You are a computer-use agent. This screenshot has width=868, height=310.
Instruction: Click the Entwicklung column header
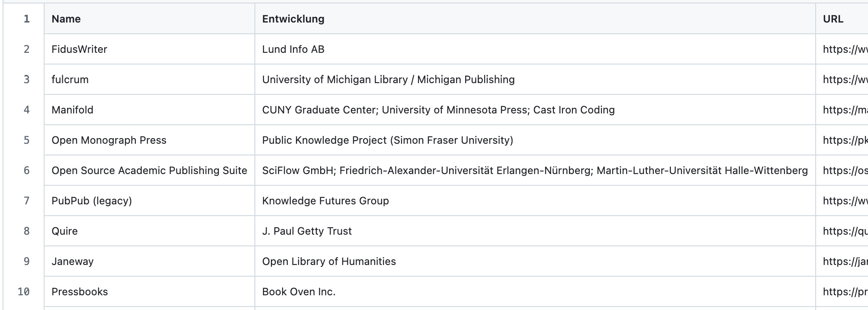click(x=293, y=19)
